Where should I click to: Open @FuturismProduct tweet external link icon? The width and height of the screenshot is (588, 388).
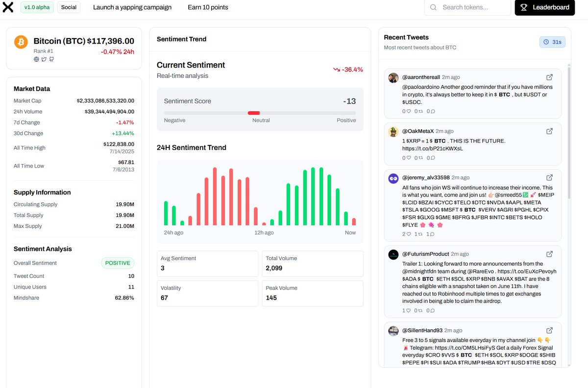550,254
